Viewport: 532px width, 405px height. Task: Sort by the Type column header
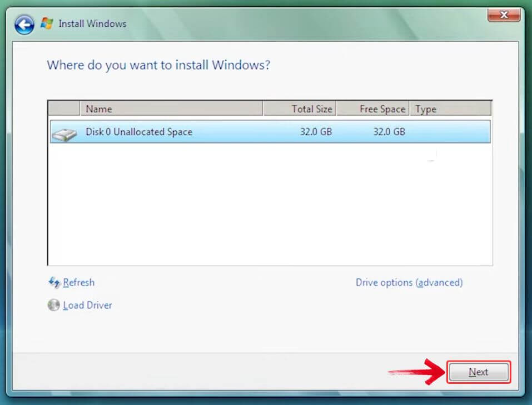point(450,109)
